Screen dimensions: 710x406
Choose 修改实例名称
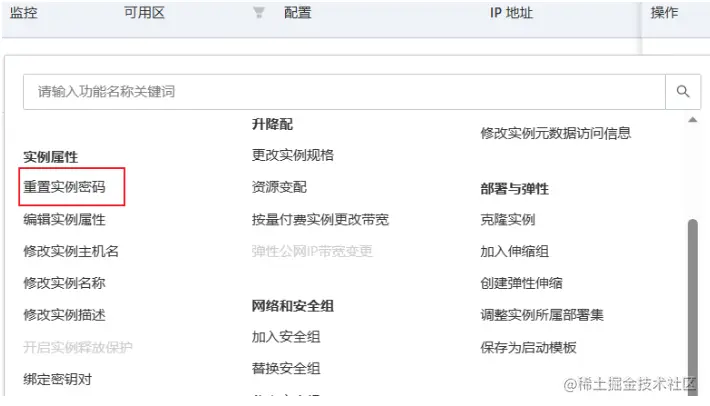pos(64,283)
